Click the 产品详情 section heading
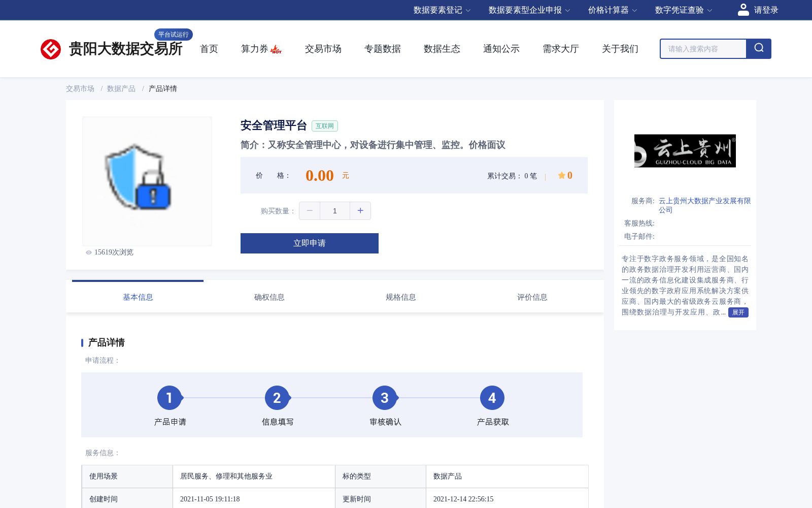The image size is (812, 508). pyautogui.click(x=107, y=342)
